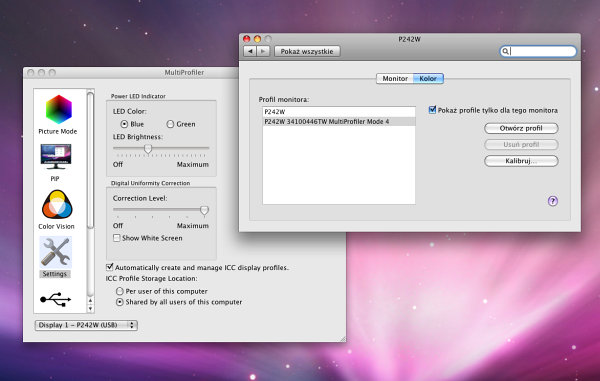
Task: Click the help question mark in P242W window
Action: tap(553, 201)
